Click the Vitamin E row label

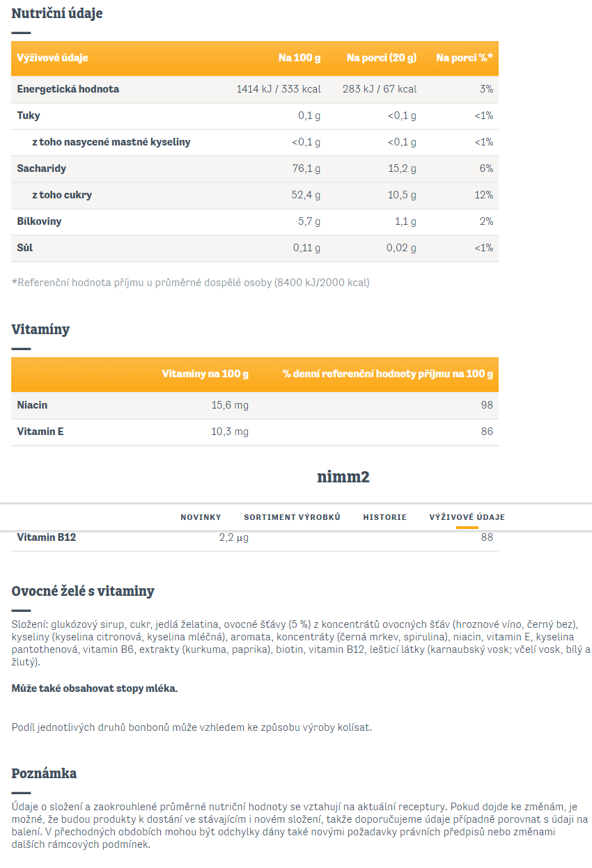(x=40, y=432)
